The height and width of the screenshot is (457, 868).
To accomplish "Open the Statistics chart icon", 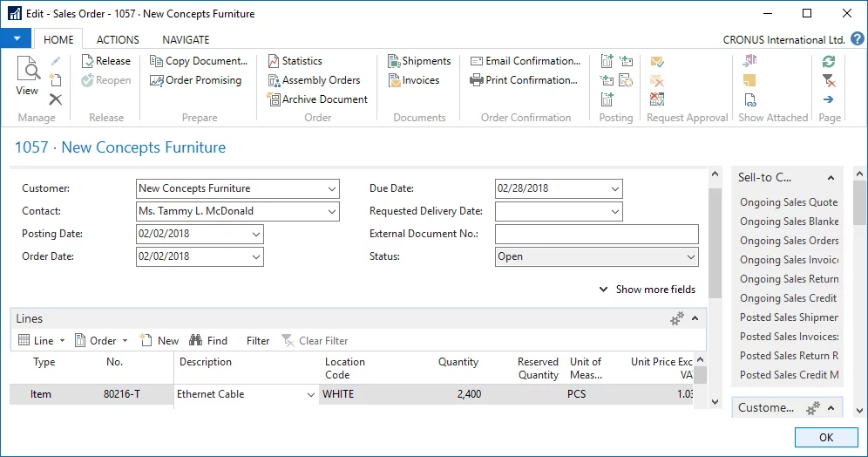I will click(x=274, y=61).
